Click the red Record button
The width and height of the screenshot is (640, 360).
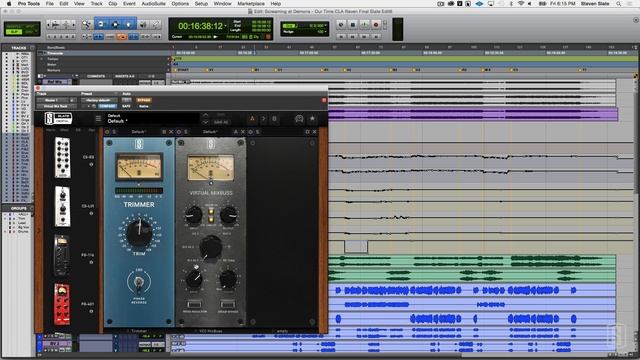pyautogui.click(x=376, y=24)
